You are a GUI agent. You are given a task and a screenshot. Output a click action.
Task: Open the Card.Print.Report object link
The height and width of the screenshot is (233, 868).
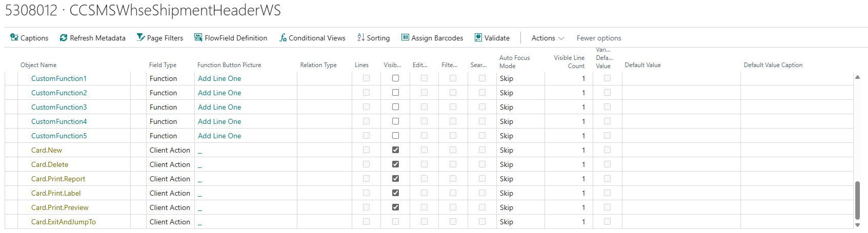coord(58,179)
